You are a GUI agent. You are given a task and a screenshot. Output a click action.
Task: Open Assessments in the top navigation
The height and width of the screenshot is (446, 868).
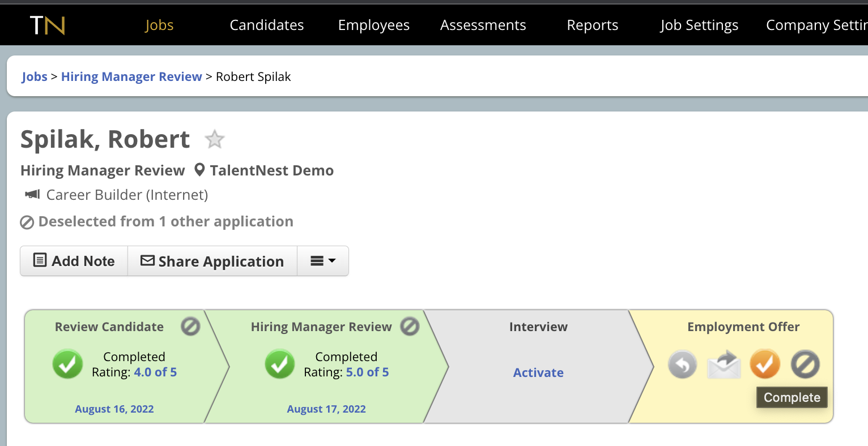coord(483,25)
